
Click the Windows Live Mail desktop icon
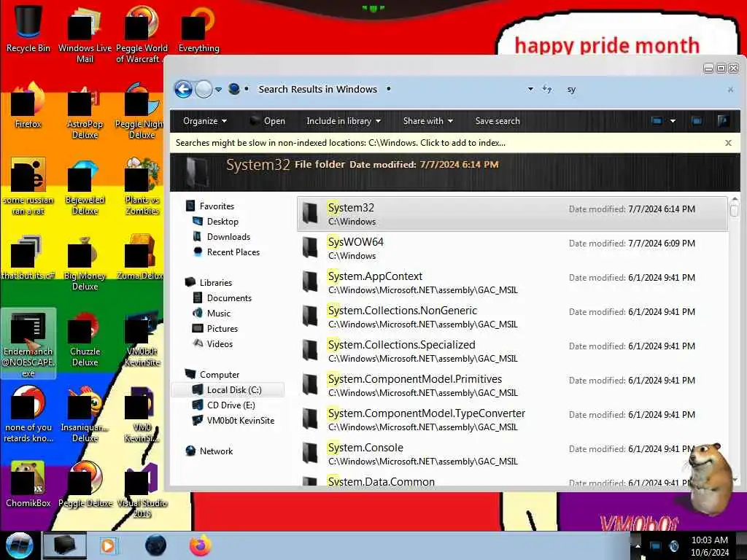click(85, 34)
